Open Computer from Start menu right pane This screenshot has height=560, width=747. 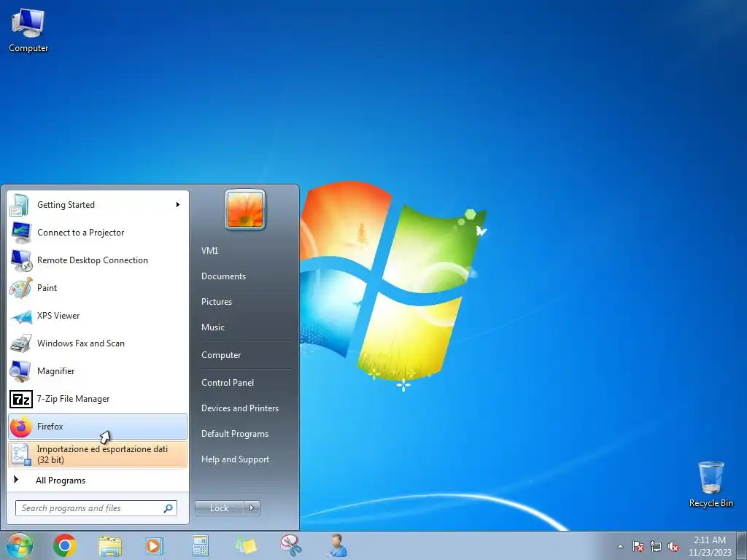(221, 355)
